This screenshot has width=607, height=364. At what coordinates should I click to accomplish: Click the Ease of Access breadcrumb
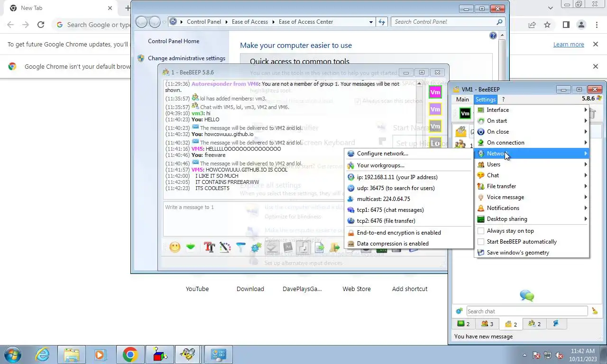(249, 22)
